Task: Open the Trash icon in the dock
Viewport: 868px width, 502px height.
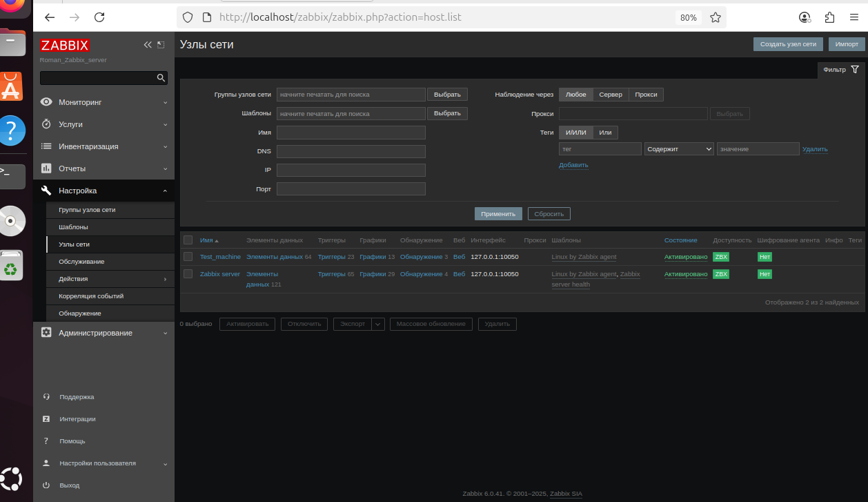Action: tap(12, 265)
